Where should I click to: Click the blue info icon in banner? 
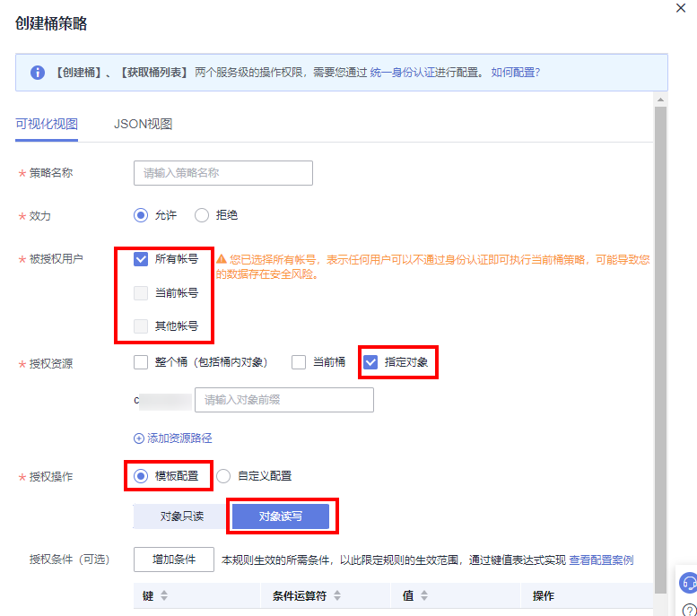tap(38, 73)
